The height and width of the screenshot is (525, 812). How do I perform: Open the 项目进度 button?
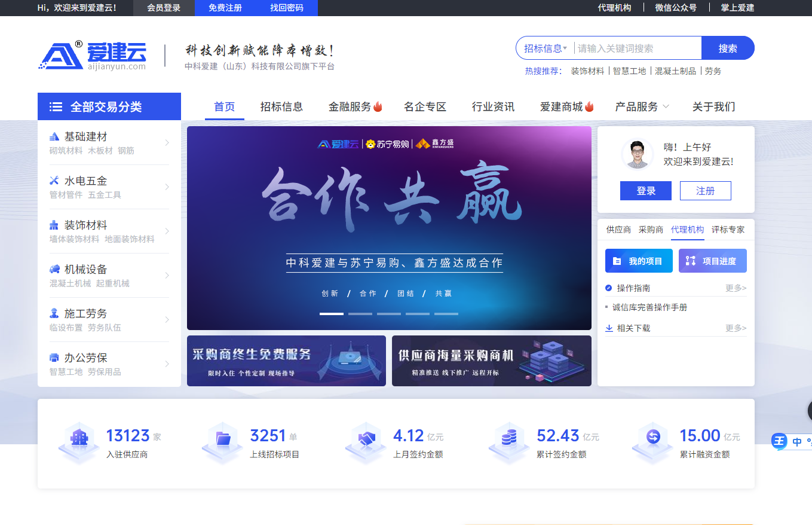coord(713,261)
